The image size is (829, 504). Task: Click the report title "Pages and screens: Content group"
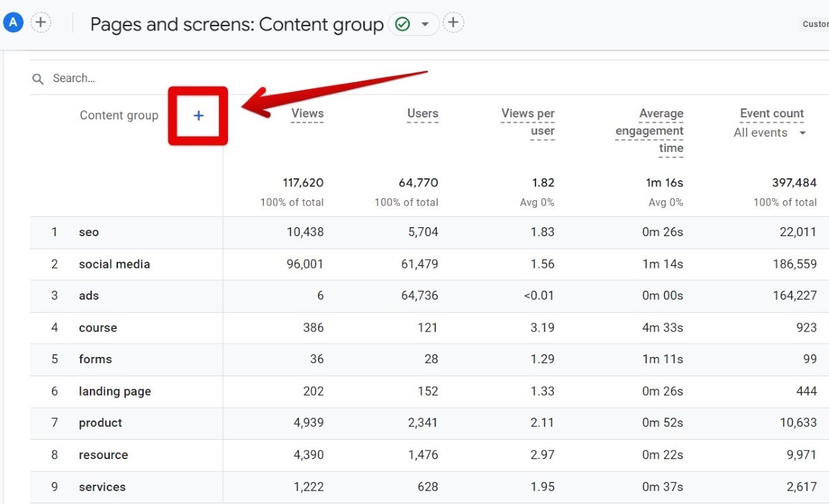point(237,25)
